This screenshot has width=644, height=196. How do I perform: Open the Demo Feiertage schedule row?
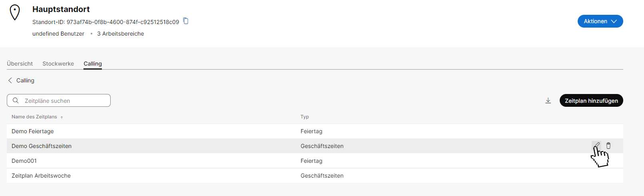pyautogui.click(x=33, y=131)
